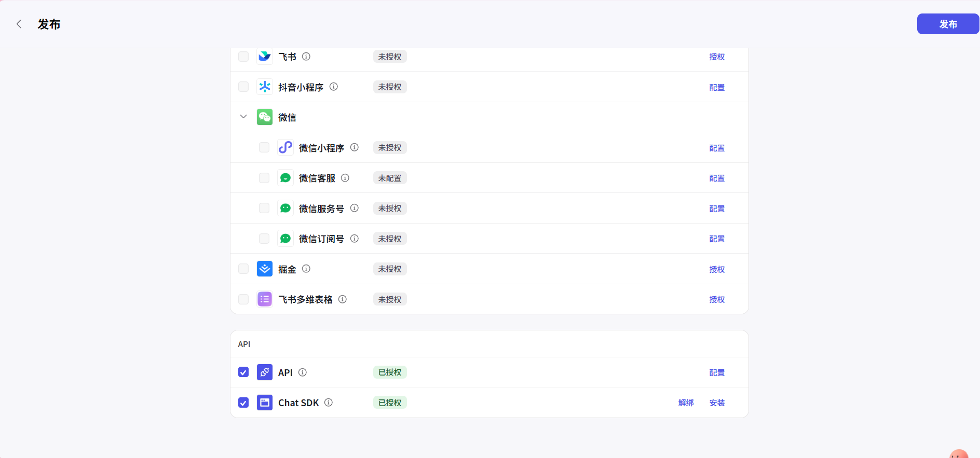The height and width of the screenshot is (458, 980).
Task: Click the 飞书 platform logo icon
Action: (265, 57)
